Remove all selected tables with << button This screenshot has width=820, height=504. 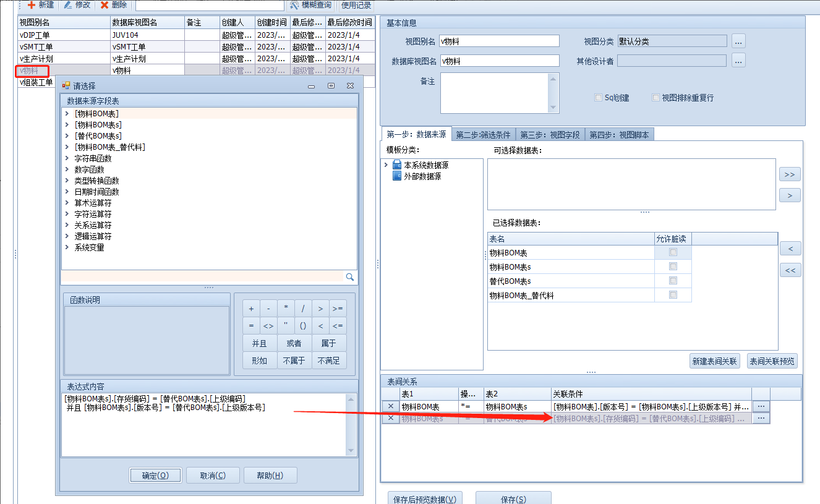(x=790, y=270)
